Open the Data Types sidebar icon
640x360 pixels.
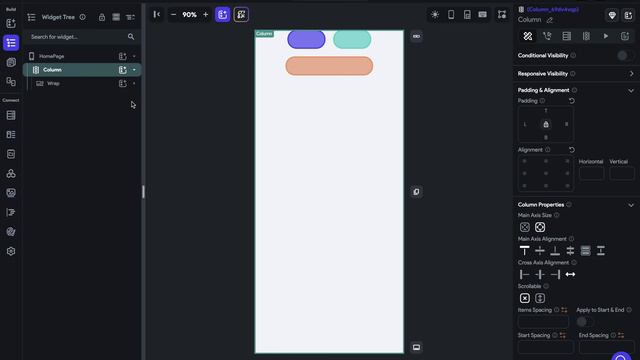[11, 135]
